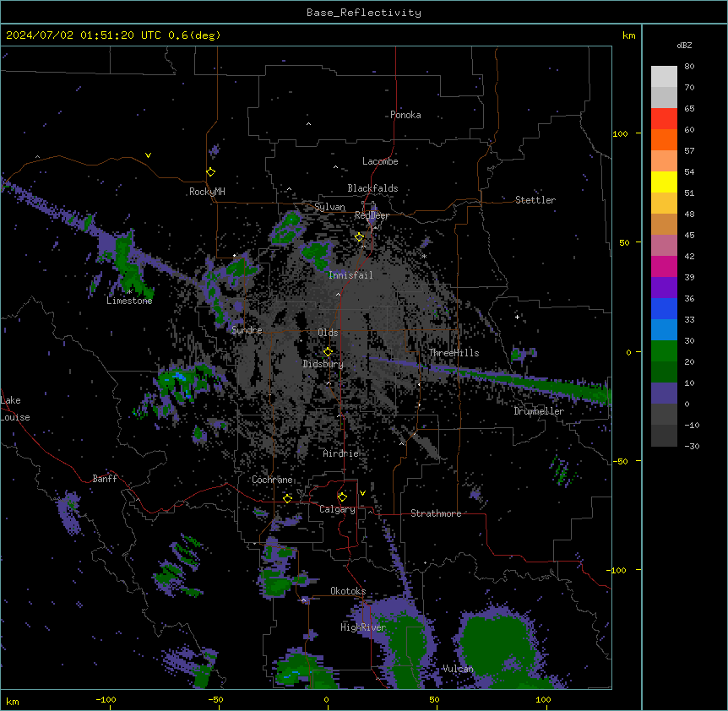Click the Okotoks label
This screenshot has width=728, height=711.
(x=348, y=591)
